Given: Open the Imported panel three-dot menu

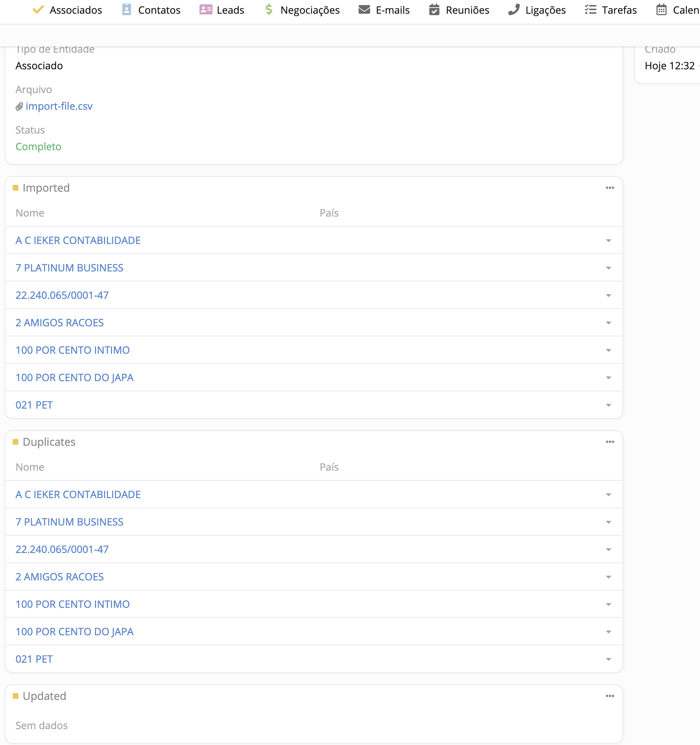Looking at the screenshot, I should click(x=610, y=188).
